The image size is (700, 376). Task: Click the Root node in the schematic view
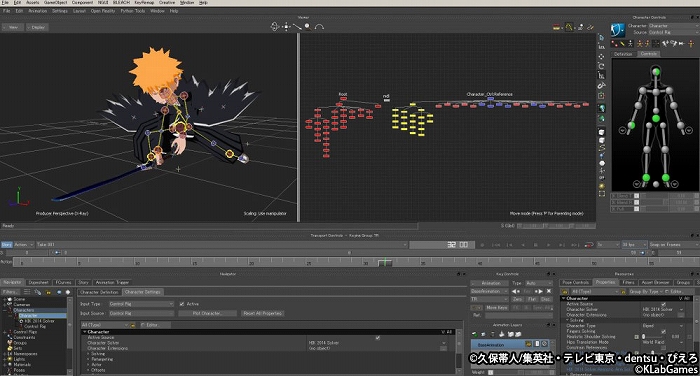(343, 98)
